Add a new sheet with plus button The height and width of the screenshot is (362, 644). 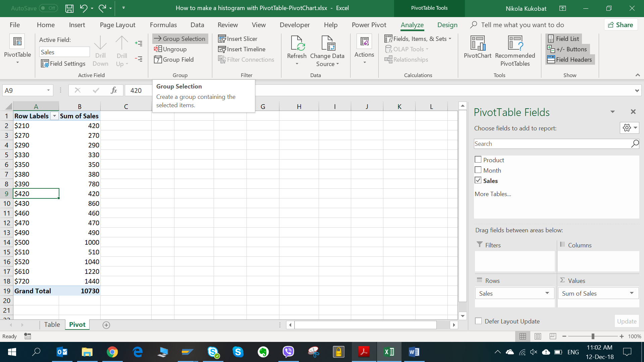[x=106, y=325]
